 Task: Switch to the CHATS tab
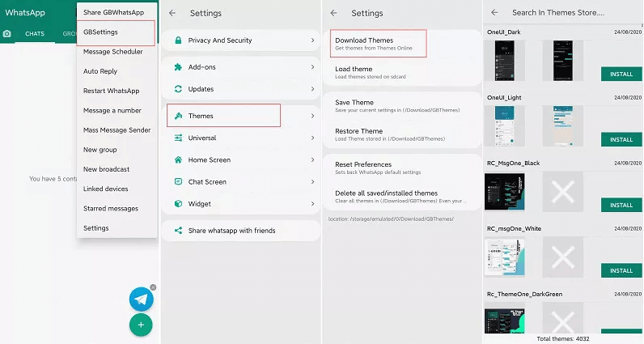click(x=35, y=34)
